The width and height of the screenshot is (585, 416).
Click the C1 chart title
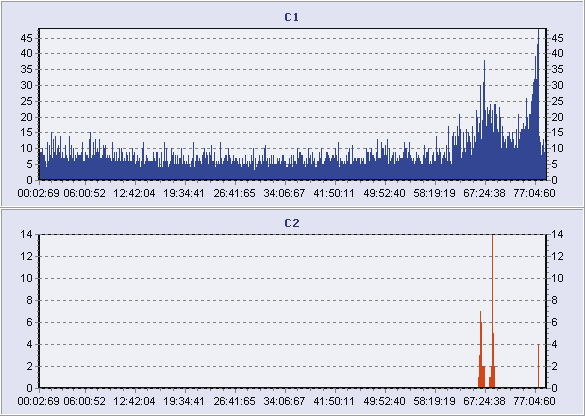point(291,17)
